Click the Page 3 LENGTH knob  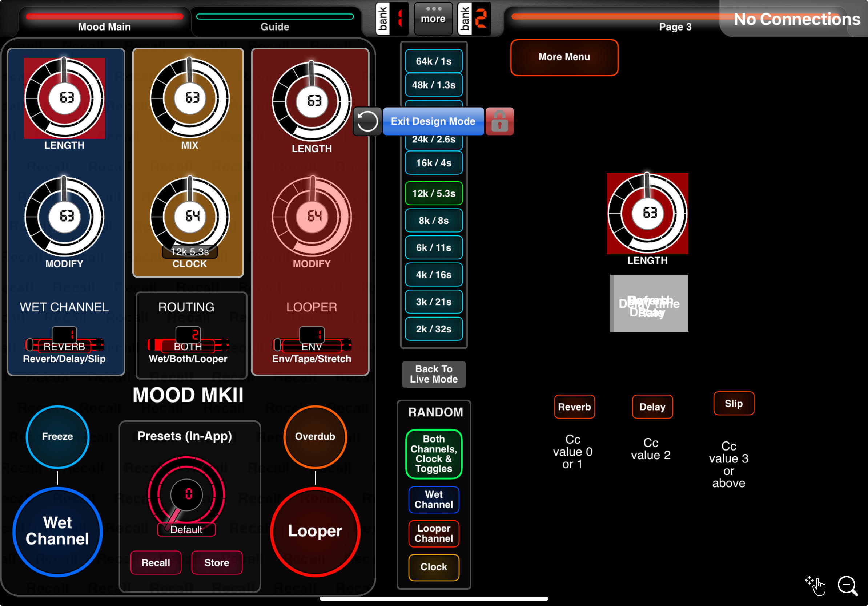(x=648, y=214)
